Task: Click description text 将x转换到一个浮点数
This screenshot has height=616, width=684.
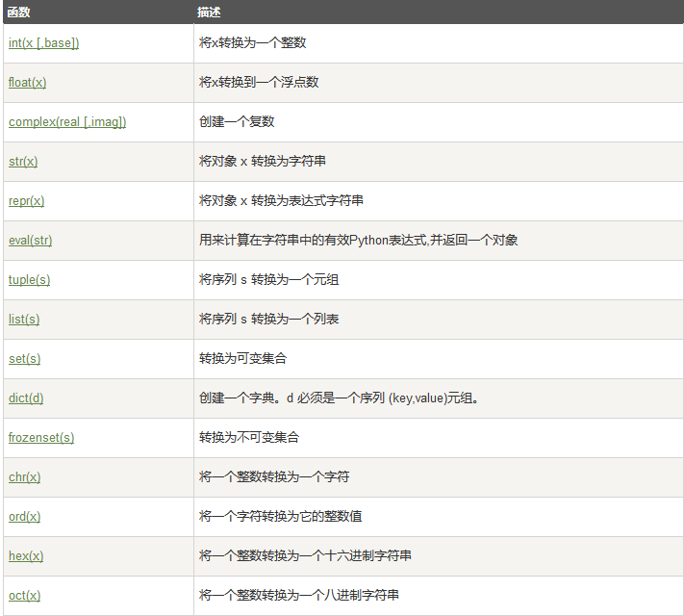Action: point(259,82)
